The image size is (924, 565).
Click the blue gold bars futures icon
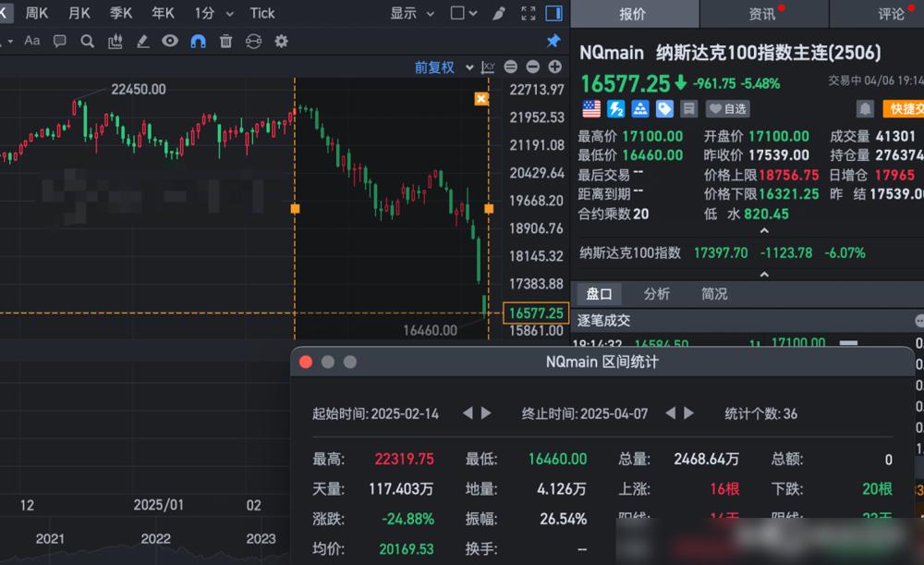coord(640,108)
